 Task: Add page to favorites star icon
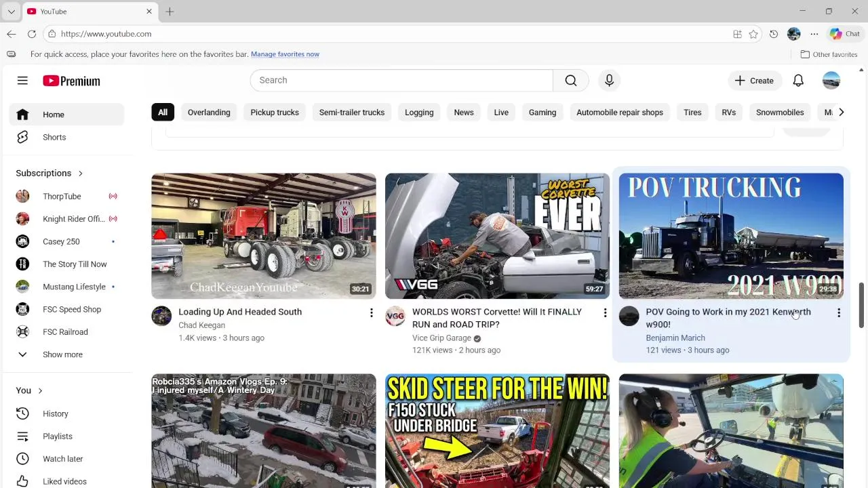point(753,34)
